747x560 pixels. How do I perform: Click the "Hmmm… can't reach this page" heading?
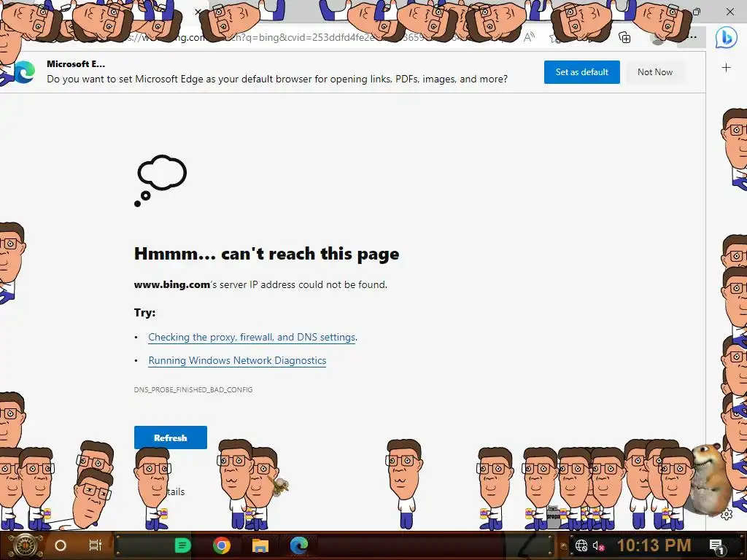click(x=267, y=254)
